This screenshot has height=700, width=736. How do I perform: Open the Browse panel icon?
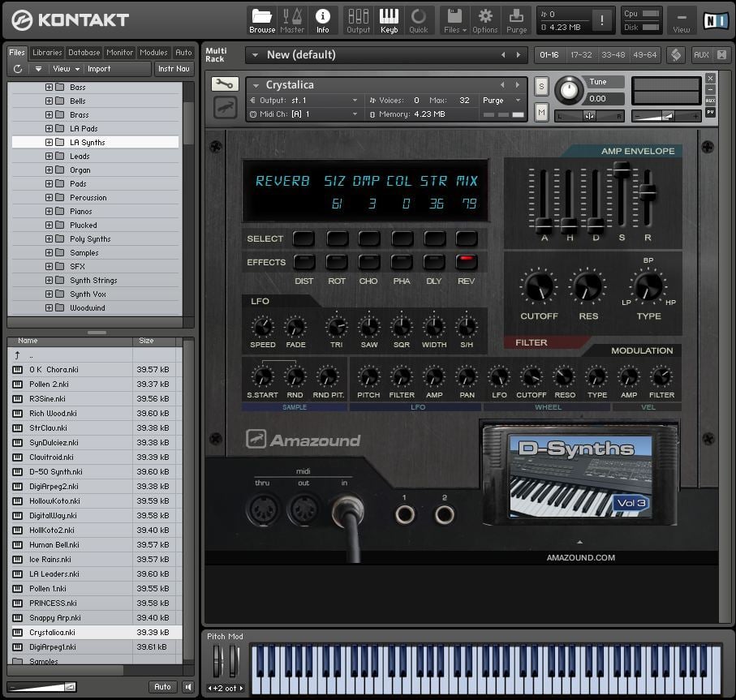click(x=262, y=20)
